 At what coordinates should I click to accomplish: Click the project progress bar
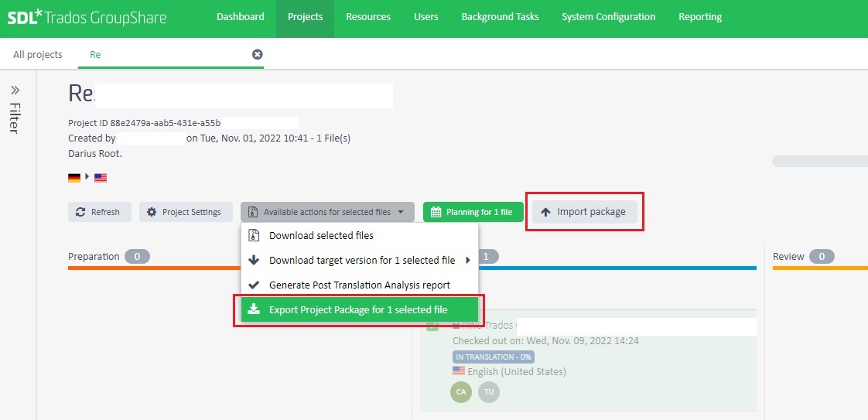coord(820,162)
